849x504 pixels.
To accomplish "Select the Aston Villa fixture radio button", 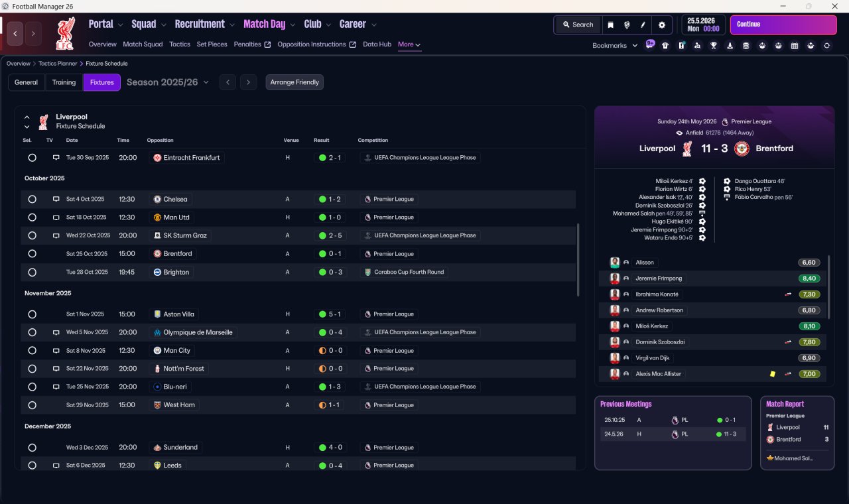I will (x=32, y=314).
